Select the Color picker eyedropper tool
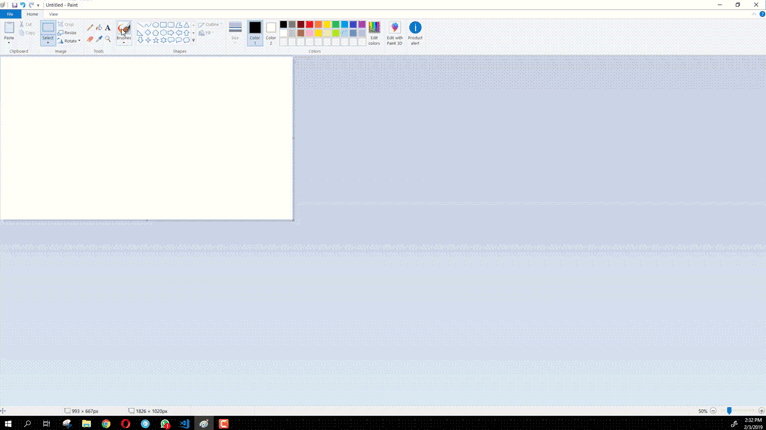 point(99,39)
